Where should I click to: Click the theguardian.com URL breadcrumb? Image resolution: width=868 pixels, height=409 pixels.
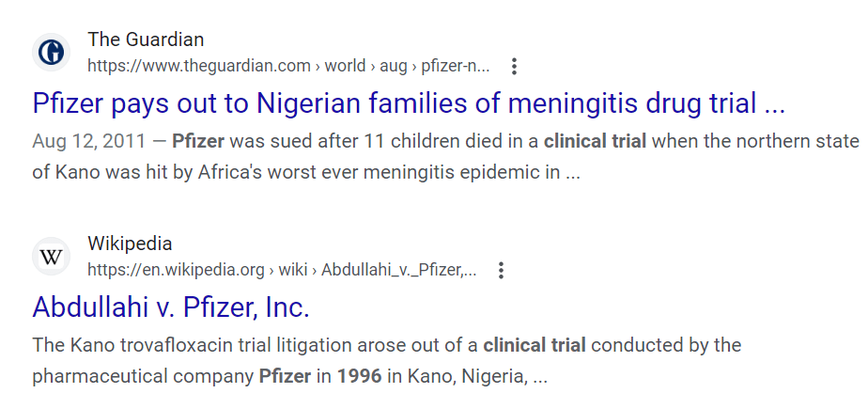(x=198, y=66)
